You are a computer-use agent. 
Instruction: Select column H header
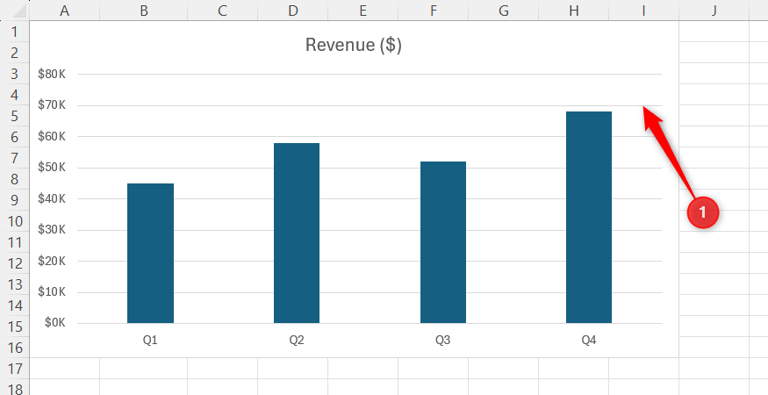574,10
